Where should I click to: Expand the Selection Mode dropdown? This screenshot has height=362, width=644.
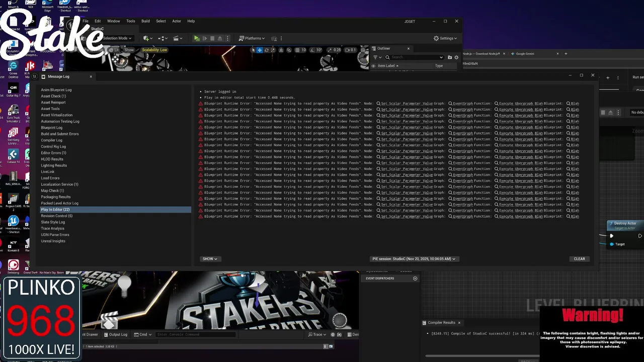[117, 38]
